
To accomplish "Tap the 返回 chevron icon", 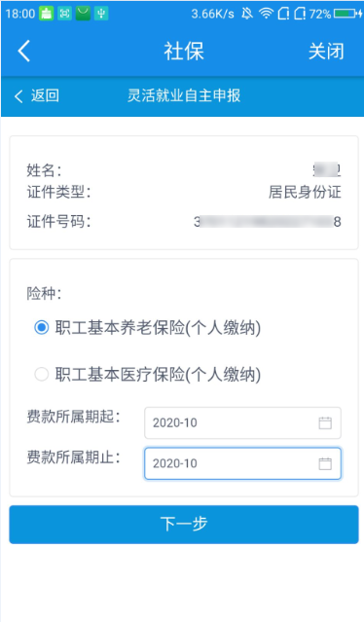I will 18,96.
